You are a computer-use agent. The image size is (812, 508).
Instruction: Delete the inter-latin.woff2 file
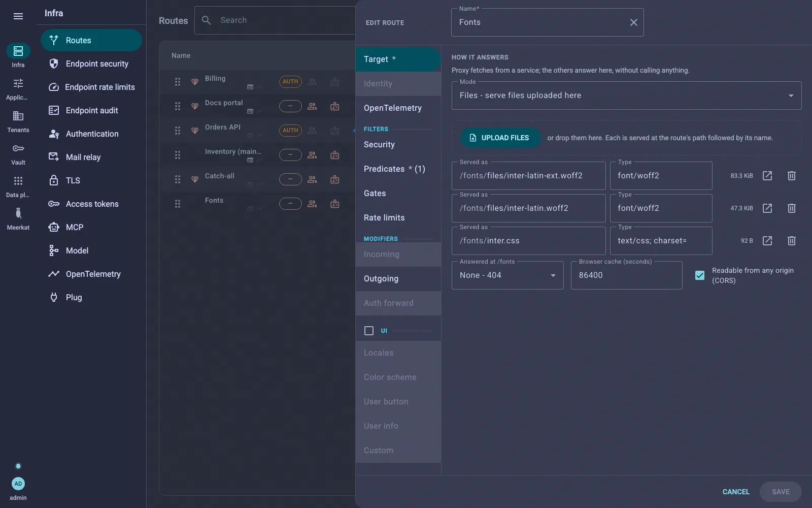coord(791,208)
